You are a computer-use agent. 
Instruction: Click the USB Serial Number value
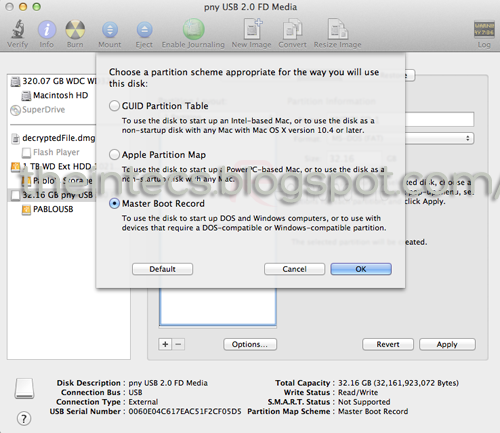(x=185, y=411)
